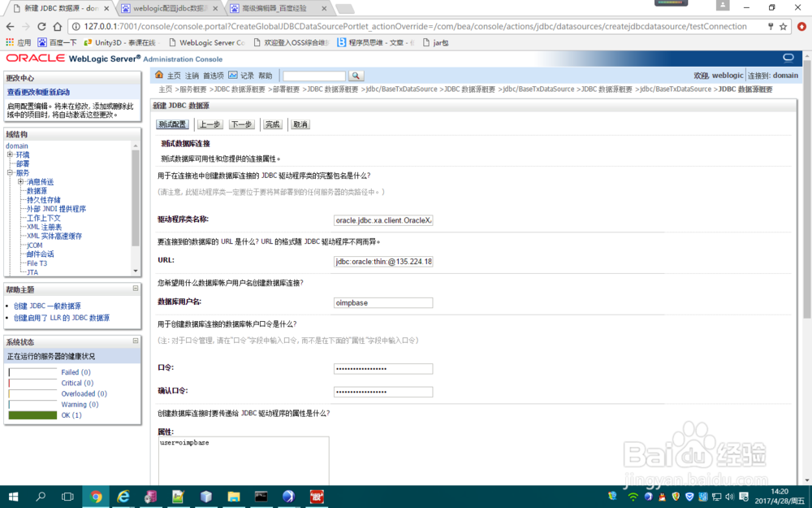Click the 数据库用户名 field containing oimpbase
The height and width of the screenshot is (508, 812).
click(383, 302)
